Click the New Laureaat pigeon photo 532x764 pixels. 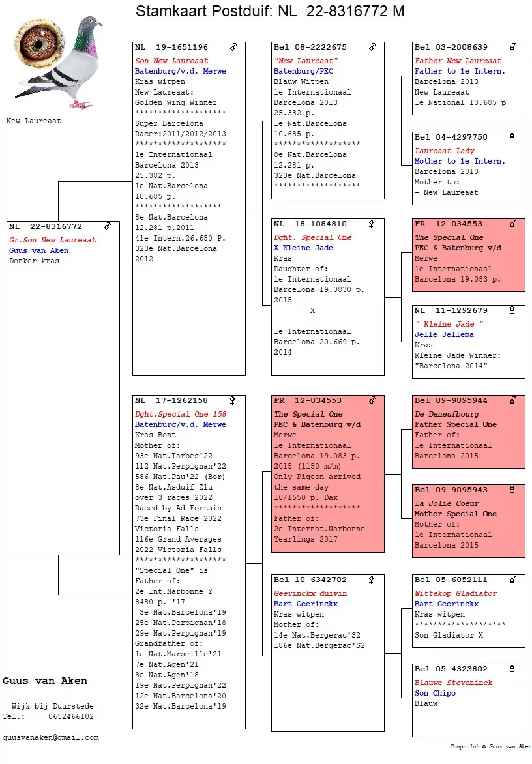coord(73,62)
